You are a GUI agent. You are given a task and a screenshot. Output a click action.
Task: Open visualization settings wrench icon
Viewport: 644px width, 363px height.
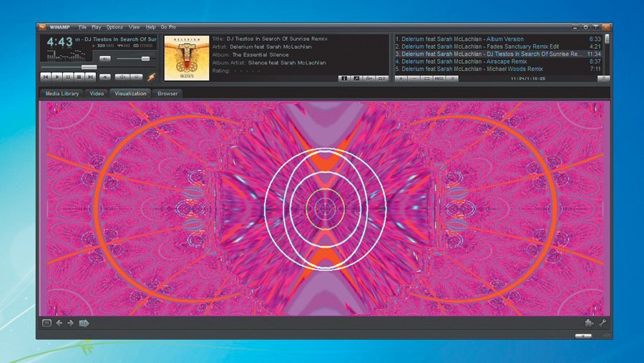[x=602, y=323]
